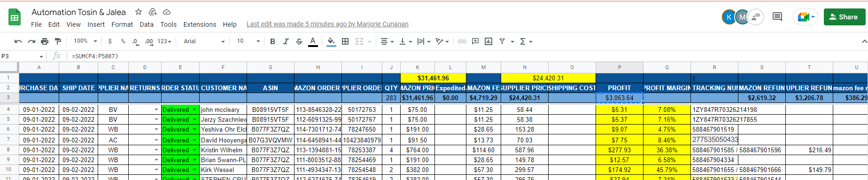Select the PROFIT header cell

620,88
